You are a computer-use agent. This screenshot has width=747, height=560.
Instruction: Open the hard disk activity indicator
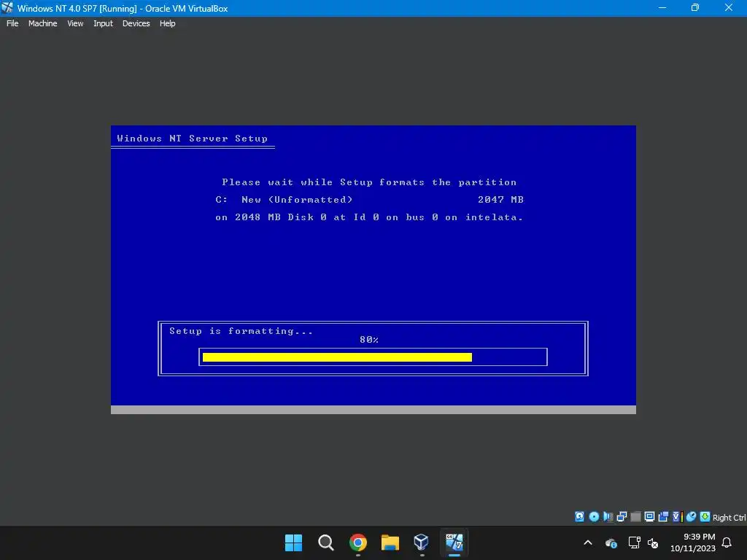click(x=579, y=517)
